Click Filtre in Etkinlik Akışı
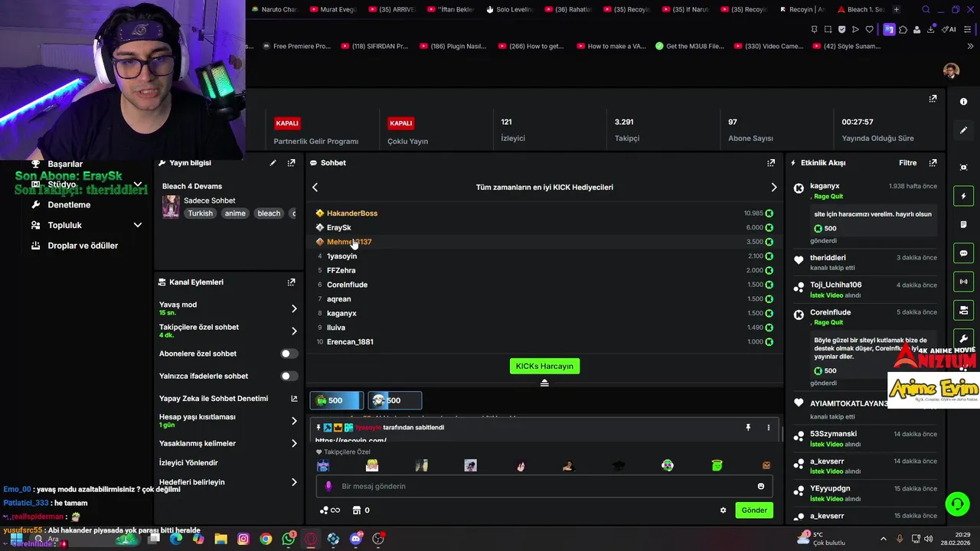Screen dimensions: 980x551 (907, 163)
